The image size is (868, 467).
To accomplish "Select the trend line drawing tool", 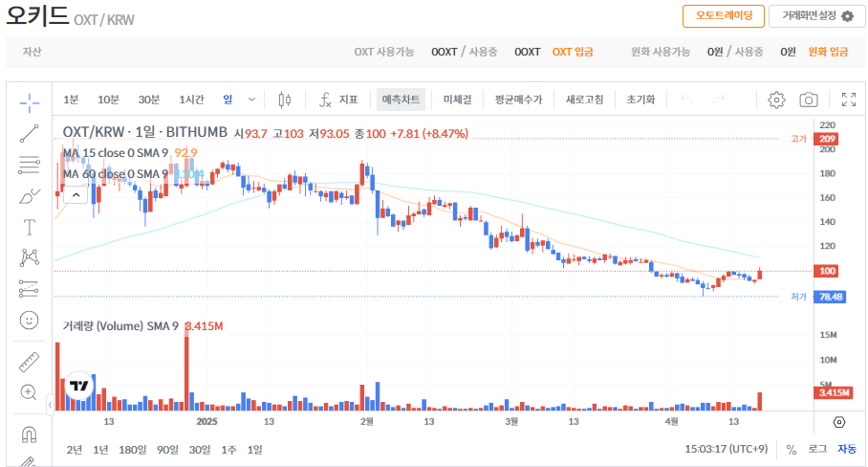I will pos(30,134).
